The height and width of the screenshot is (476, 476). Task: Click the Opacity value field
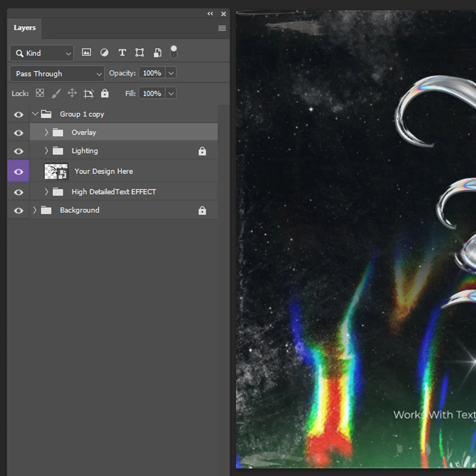pos(152,73)
